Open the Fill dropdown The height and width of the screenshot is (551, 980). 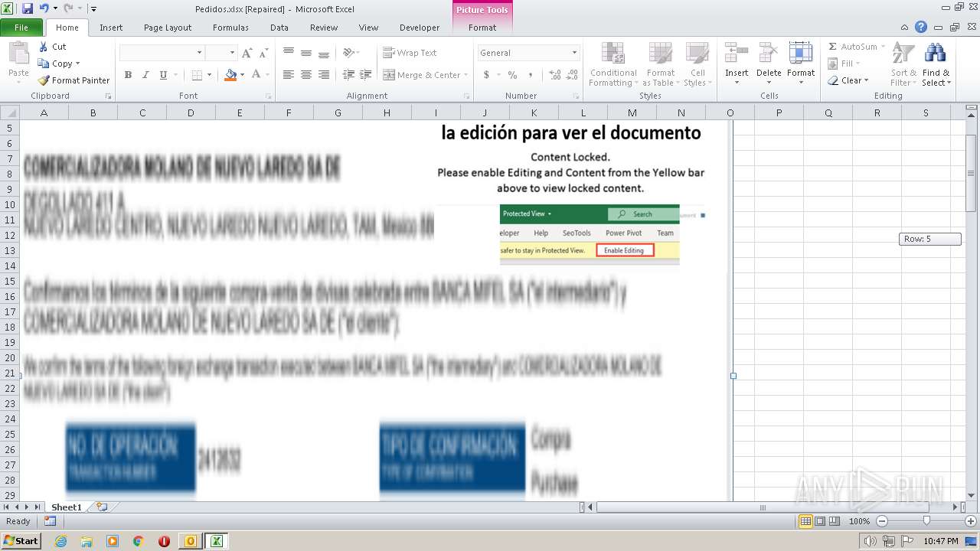844,64
